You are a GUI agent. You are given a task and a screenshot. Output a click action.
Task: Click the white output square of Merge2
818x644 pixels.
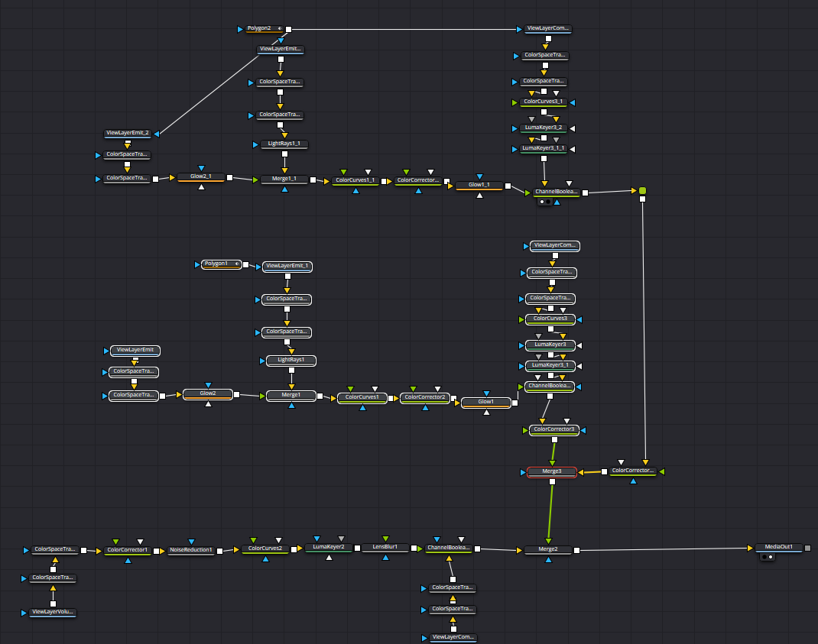[576, 550]
